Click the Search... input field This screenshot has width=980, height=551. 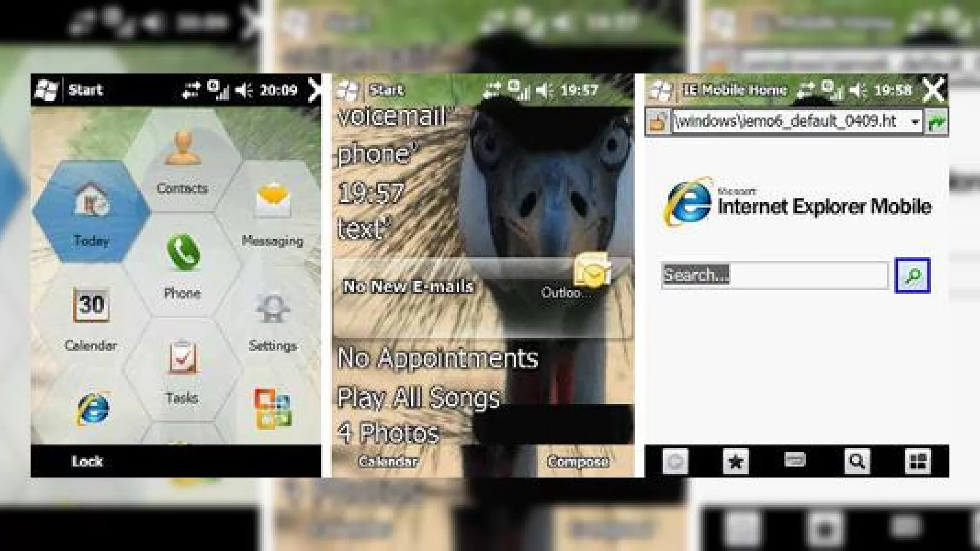[x=775, y=275]
